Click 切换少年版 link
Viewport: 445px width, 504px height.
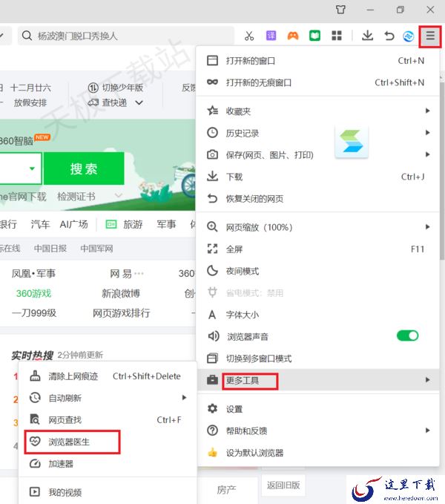122,88
